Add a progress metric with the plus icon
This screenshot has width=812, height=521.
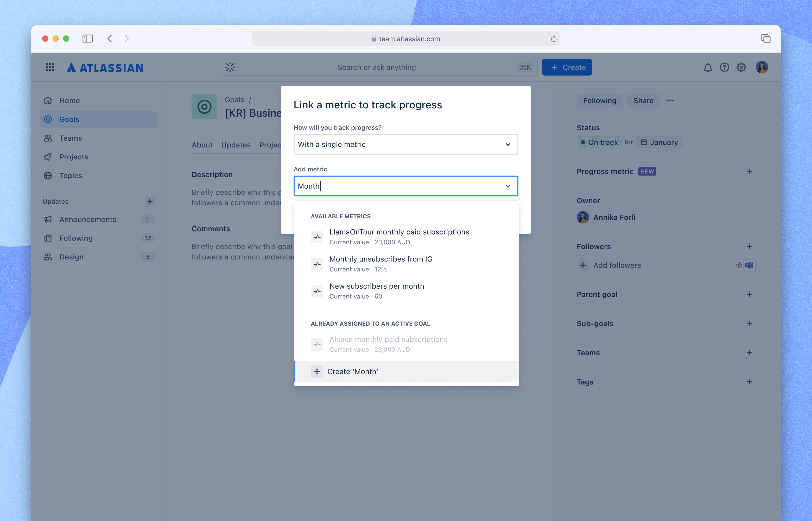[x=749, y=171]
